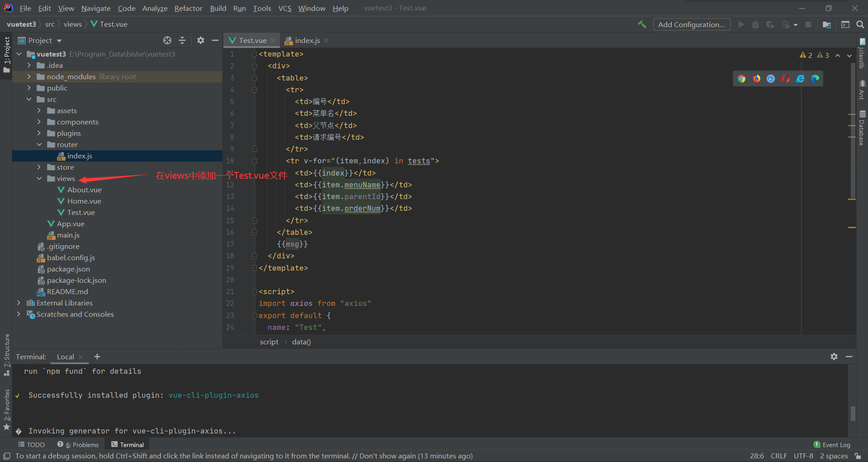Click the locate current file target icon

(167, 40)
